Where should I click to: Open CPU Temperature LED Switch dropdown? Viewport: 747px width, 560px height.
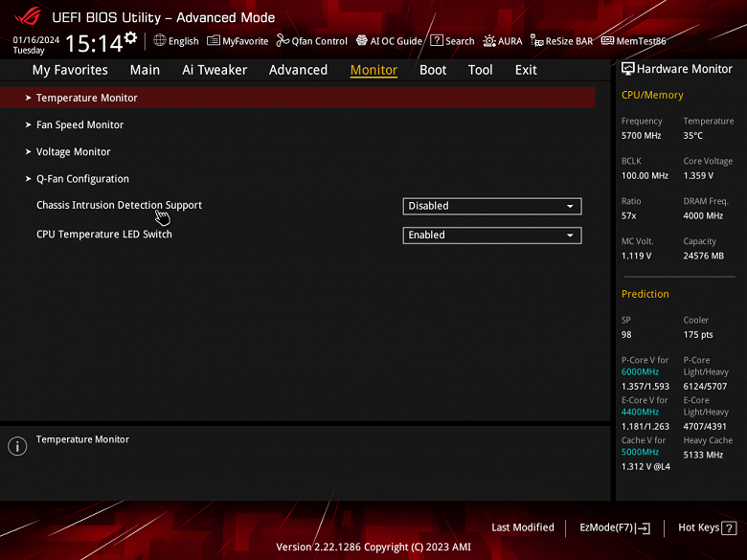[492, 235]
